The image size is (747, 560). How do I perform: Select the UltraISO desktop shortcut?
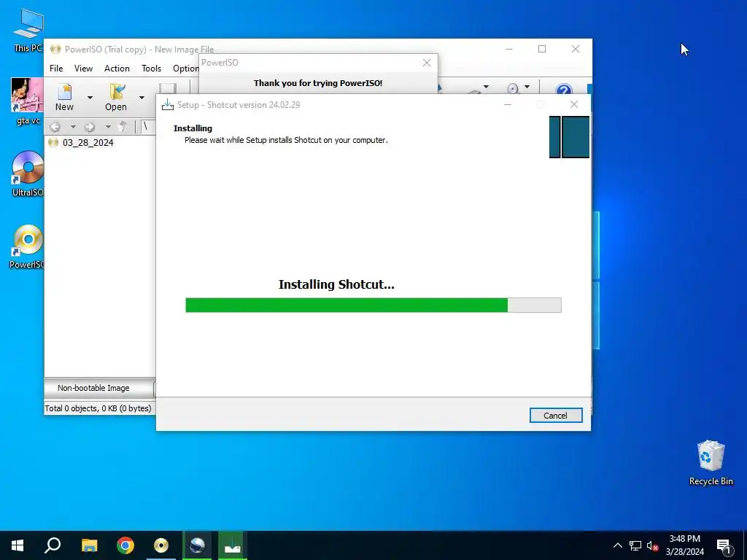(28, 174)
